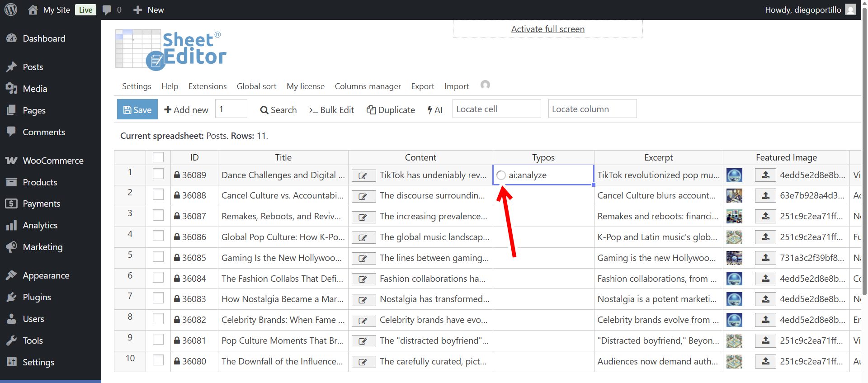Check the box for post 36089
Image resolution: width=868 pixels, height=383 pixels.
(158, 174)
